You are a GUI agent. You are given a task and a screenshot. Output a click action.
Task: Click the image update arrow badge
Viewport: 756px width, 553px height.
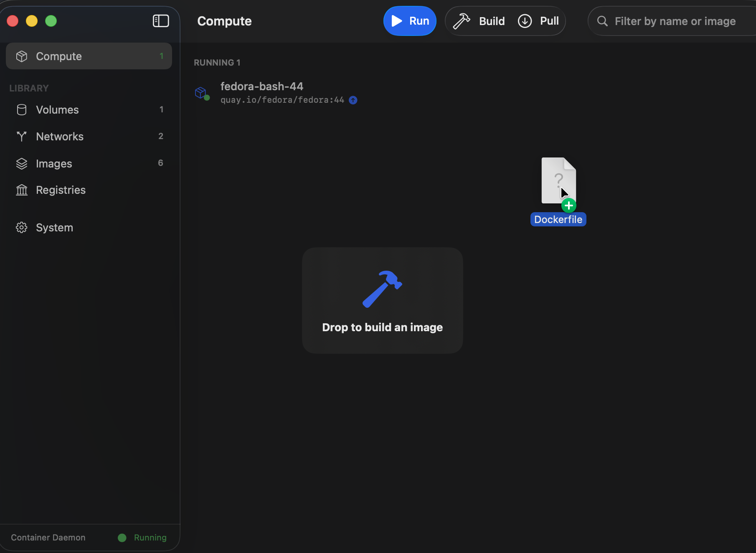353,100
